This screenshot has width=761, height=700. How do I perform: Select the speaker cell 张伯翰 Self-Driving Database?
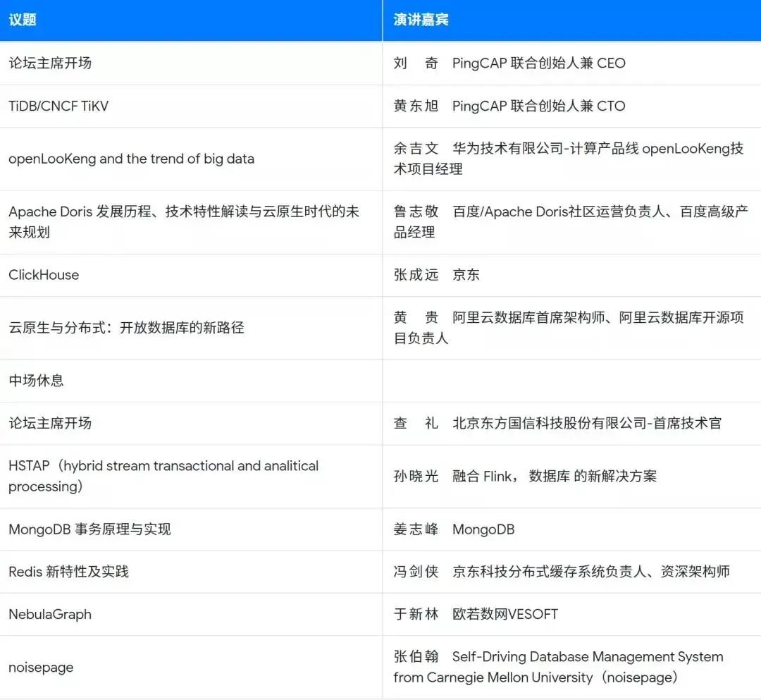(571, 668)
